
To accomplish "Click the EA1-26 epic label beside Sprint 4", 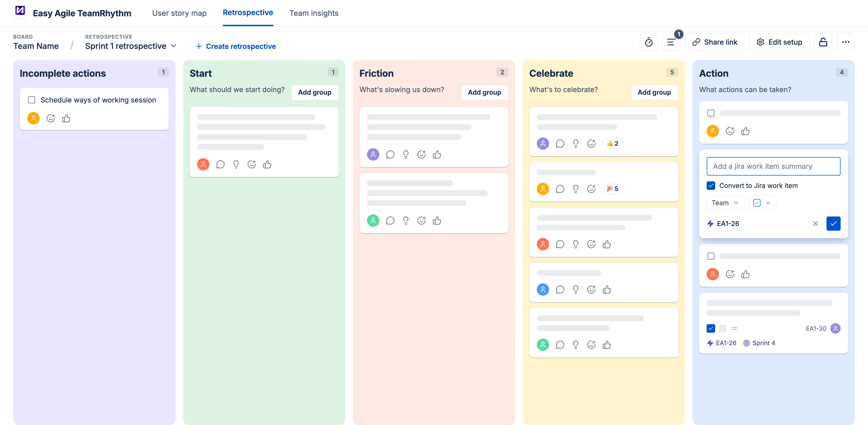I will coord(722,343).
